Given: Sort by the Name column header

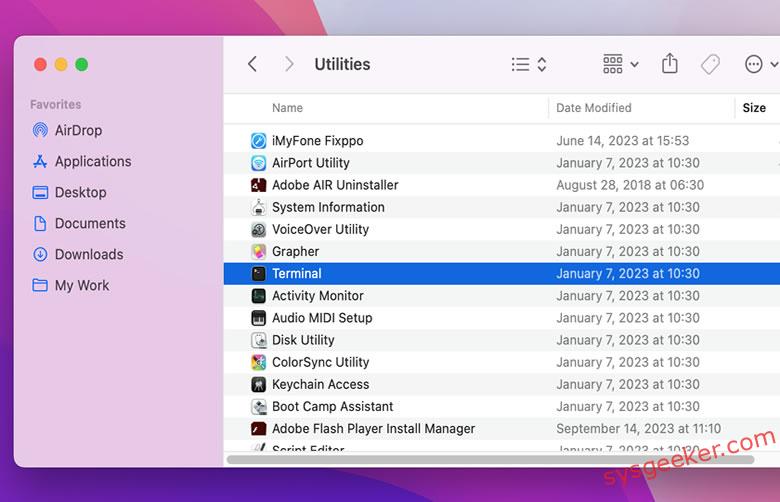Looking at the screenshot, I should click(x=287, y=108).
